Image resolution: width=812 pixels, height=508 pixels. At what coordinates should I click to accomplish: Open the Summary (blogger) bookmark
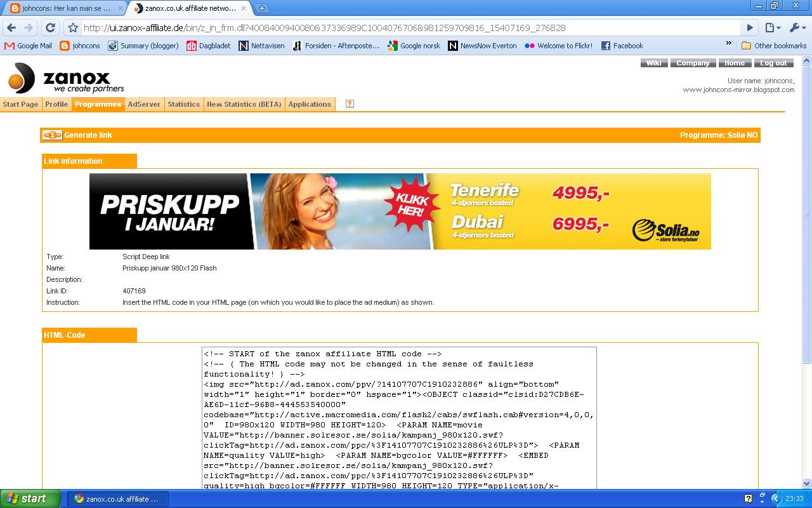pyautogui.click(x=143, y=46)
